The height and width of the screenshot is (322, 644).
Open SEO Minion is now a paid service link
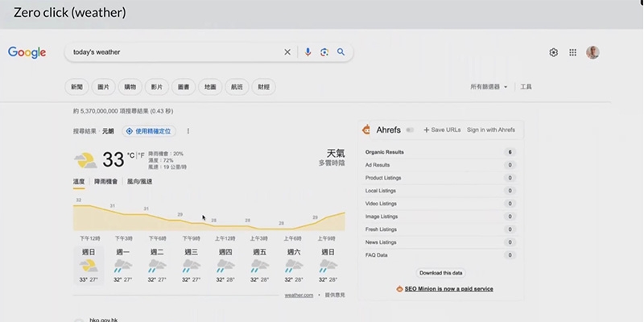click(449, 289)
